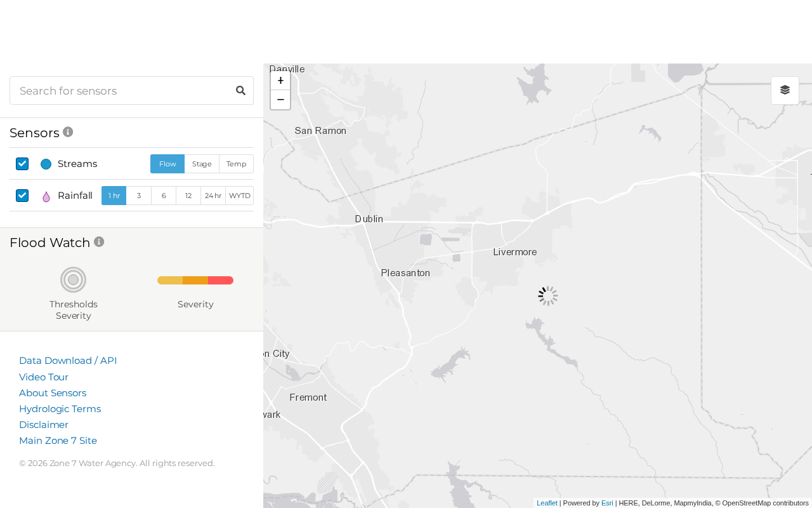The width and height of the screenshot is (812, 508).
Task: Click the Severity color bar
Action: pyautogui.click(x=195, y=281)
